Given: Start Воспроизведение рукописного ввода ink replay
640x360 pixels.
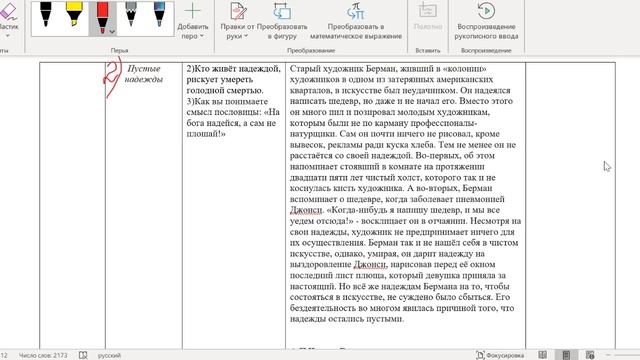Looking at the screenshot, I should (486, 20).
